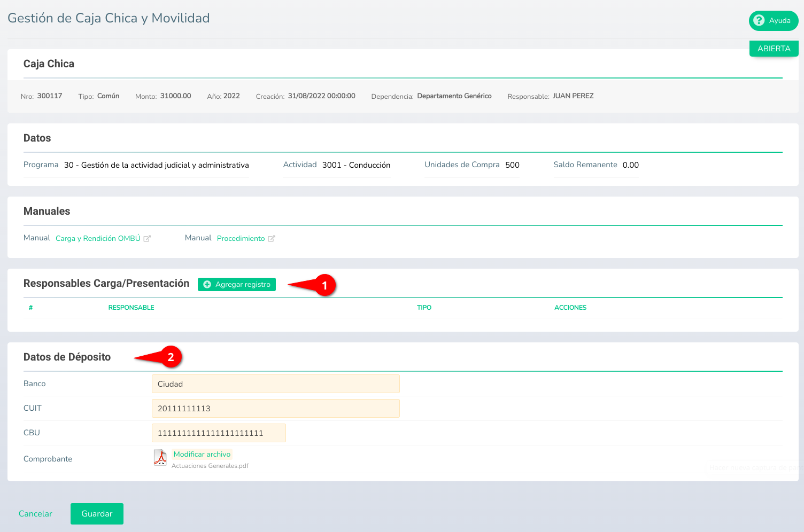Image resolution: width=804 pixels, height=532 pixels.
Task: Click the CBU field label
Action: click(32, 433)
